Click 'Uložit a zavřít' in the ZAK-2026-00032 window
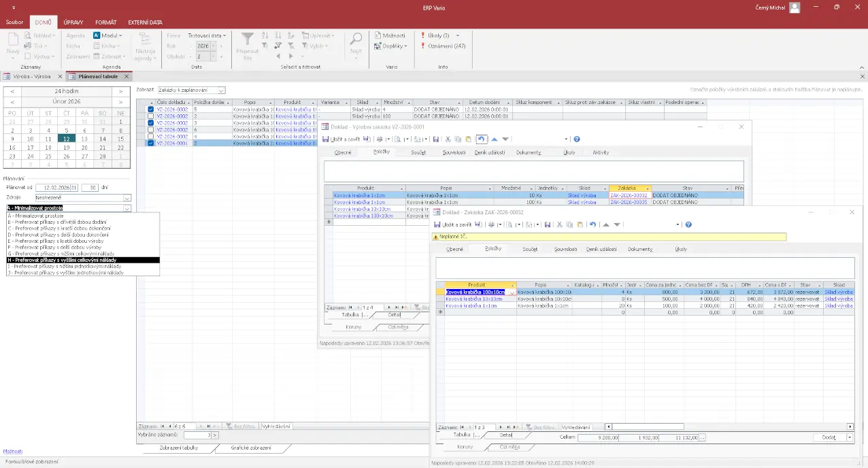Image resolution: width=868 pixels, height=468 pixels. pyautogui.click(x=457, y=224)
